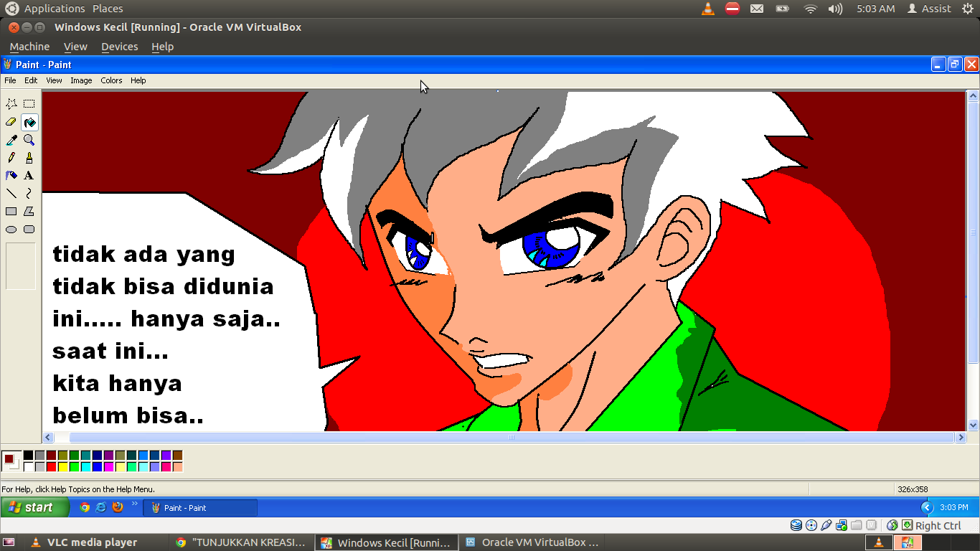Viewport: 980px width, 551px height.
Task: Pick the yellow color swatch
Action: click(62, 467)
